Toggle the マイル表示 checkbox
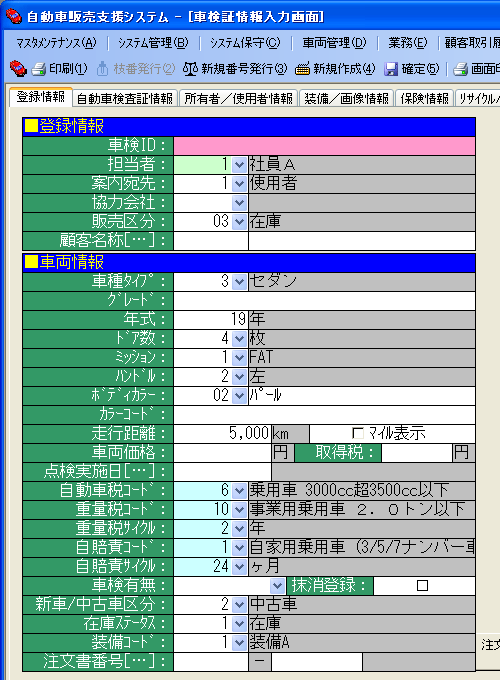500x680 pixels. pyautogui.click(x=358, y=433)
